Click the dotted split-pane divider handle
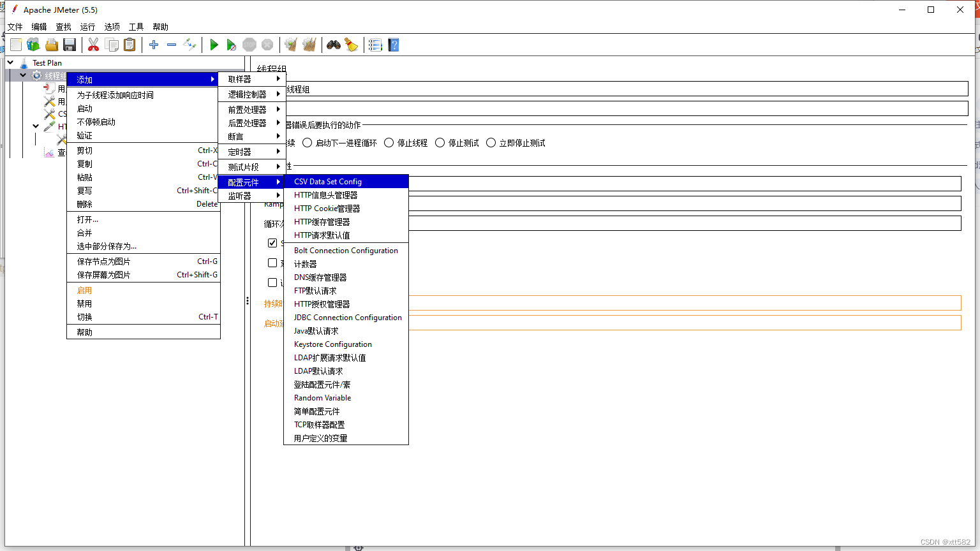 tap(248, 301)
